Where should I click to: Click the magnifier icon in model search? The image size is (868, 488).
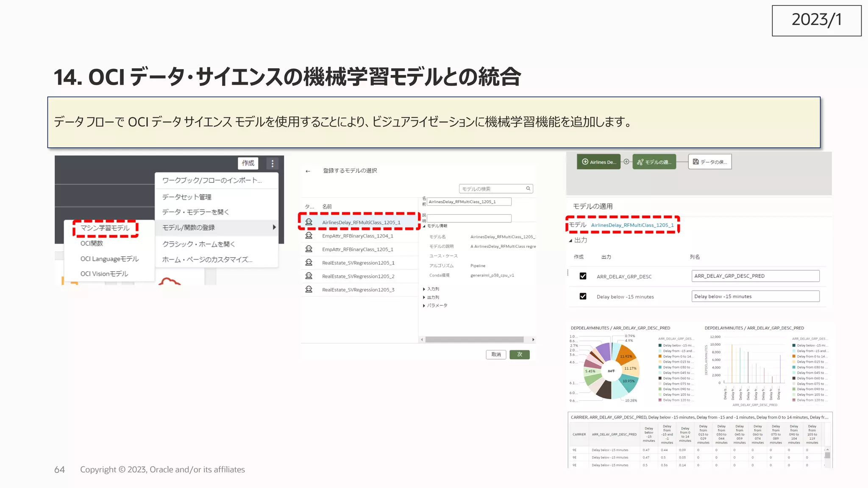pos(529,189)
